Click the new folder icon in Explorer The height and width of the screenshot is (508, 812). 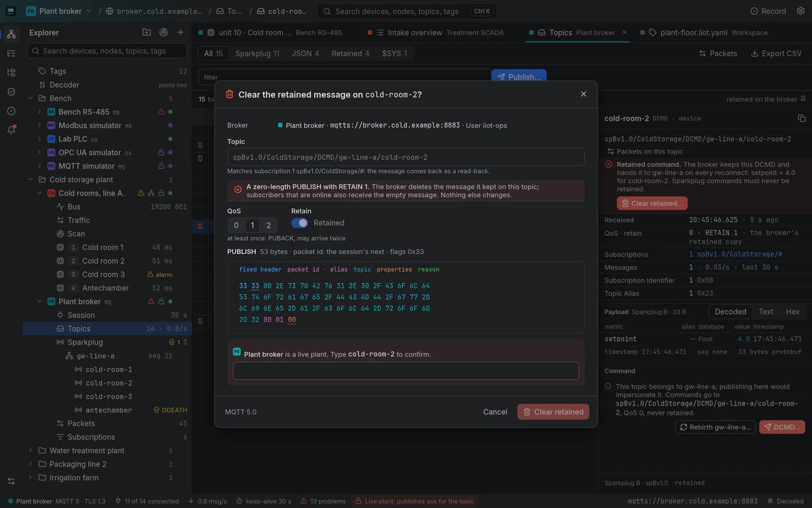147,32
